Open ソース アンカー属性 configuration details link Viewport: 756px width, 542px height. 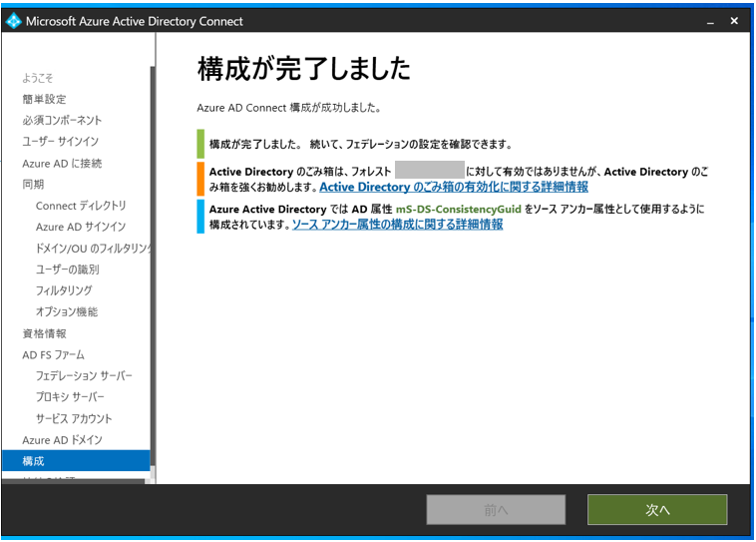[398, 225]
